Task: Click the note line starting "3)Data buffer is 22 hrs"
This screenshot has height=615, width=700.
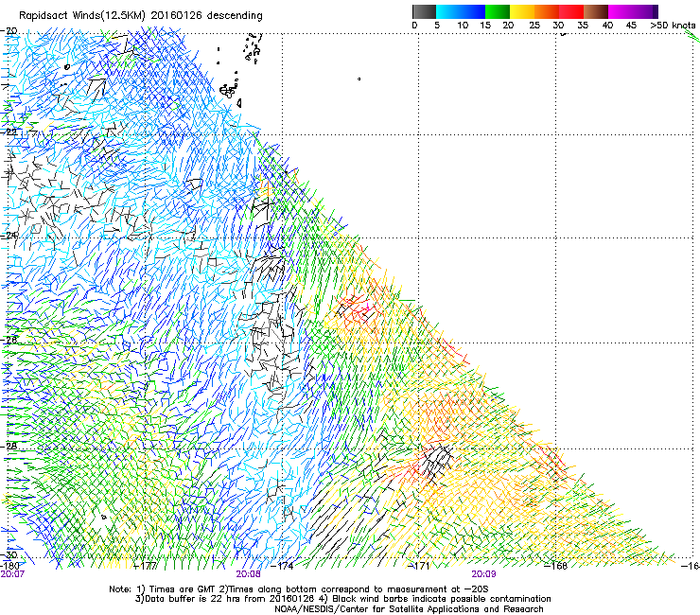Action: coord(342,599)
